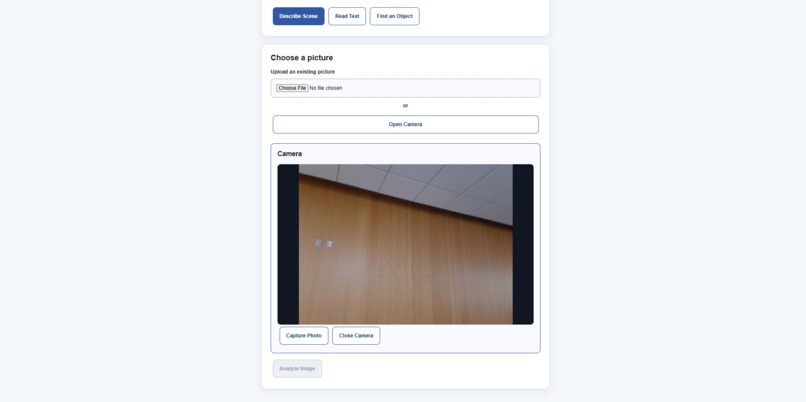Click the disabled Analyze Image button
The image size is (806, 402).
pyautogui.click(x=297, y=369)
